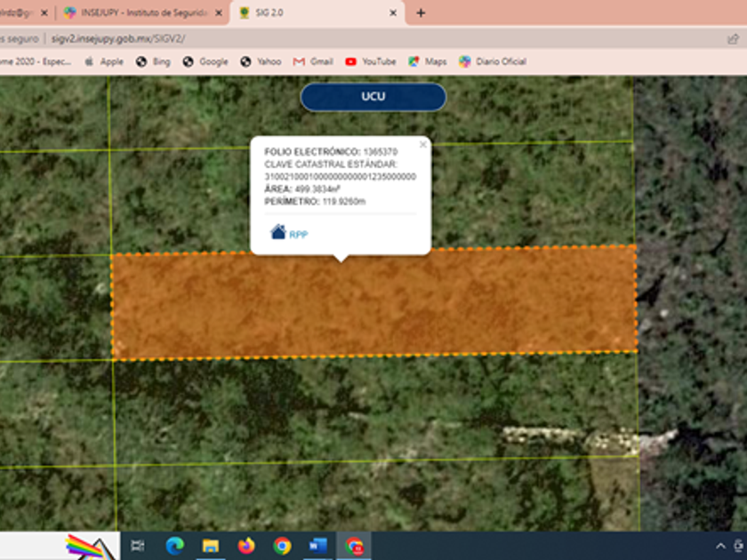Click the UCU button

[373, 97]
